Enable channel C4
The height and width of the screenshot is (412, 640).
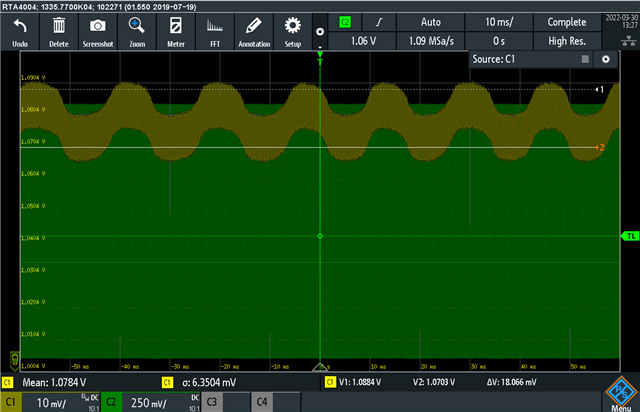262,402
